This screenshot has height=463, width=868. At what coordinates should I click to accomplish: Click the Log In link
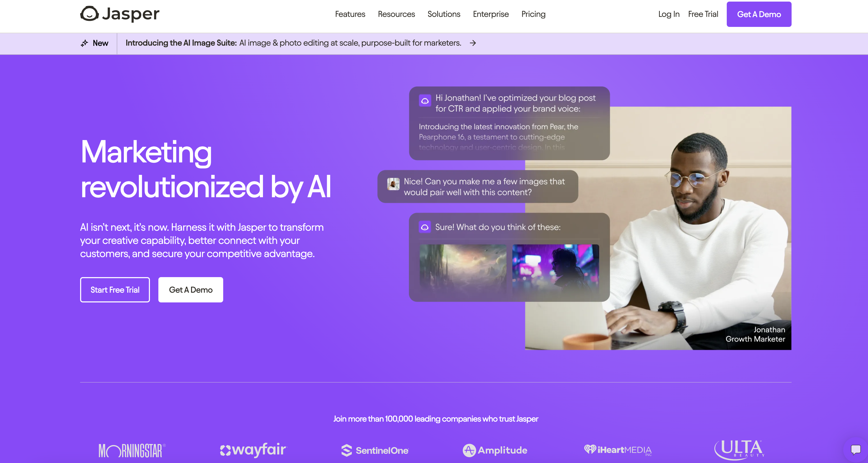668,14
